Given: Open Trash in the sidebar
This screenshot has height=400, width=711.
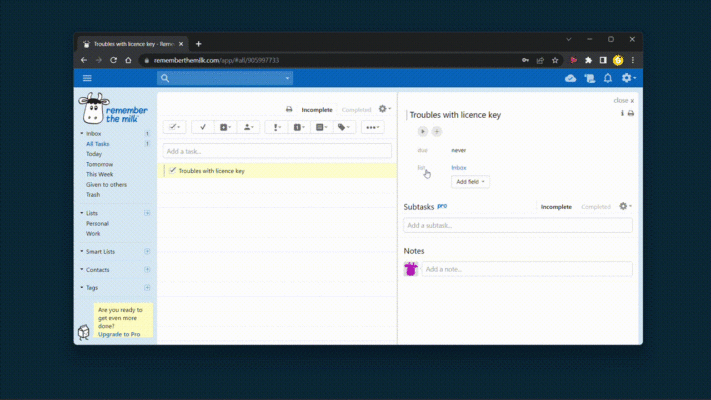Looking at the screenshot, I should click(93, 195).
